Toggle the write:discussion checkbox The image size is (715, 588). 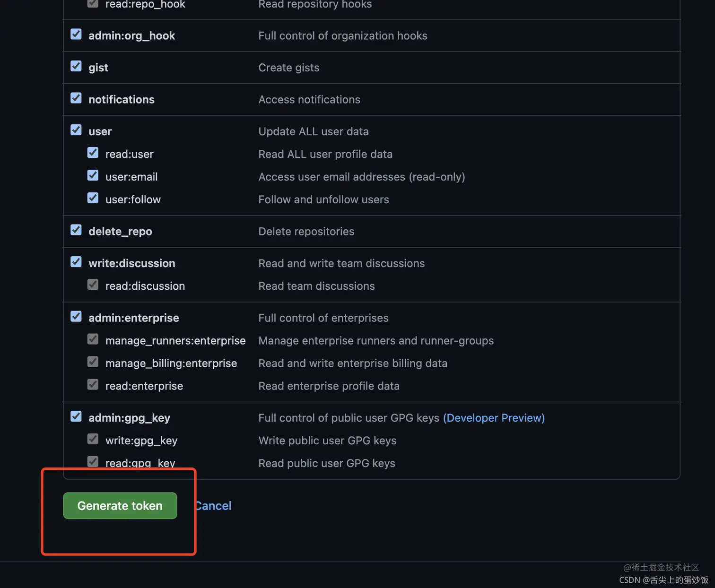[x=76, y=262]
